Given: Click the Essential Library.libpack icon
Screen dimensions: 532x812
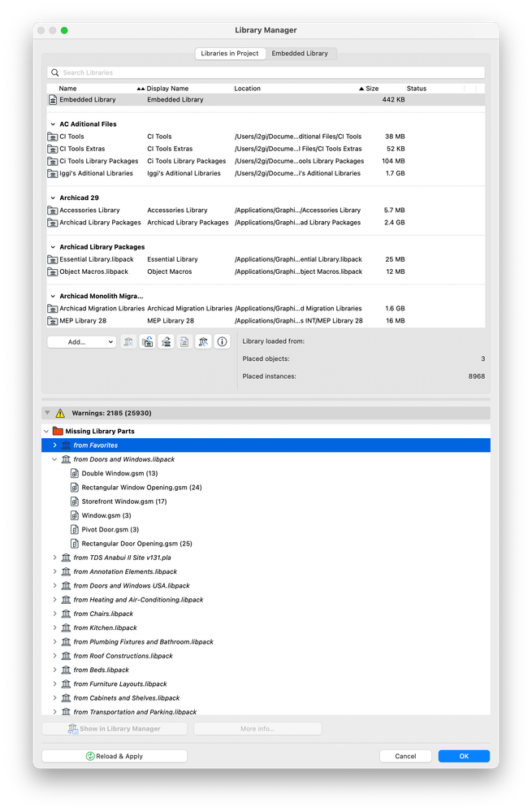Looking at the screenshot, I should [x=52, y=259].
